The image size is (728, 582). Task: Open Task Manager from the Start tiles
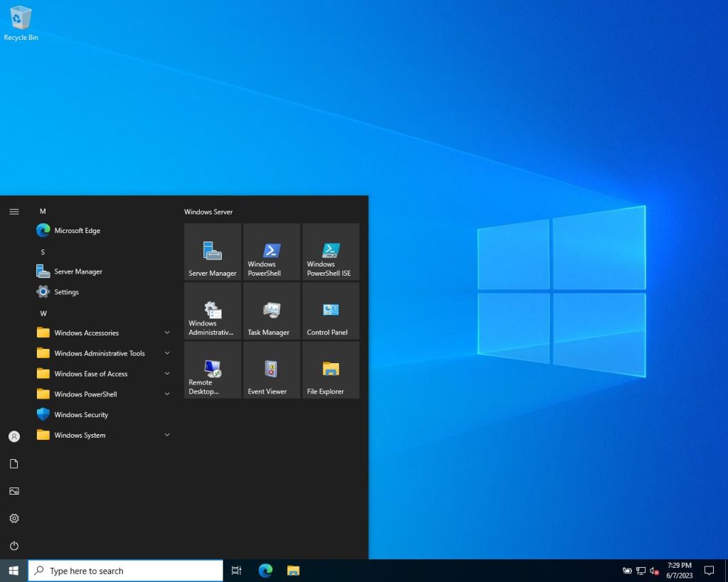click(x=271, y=311)
